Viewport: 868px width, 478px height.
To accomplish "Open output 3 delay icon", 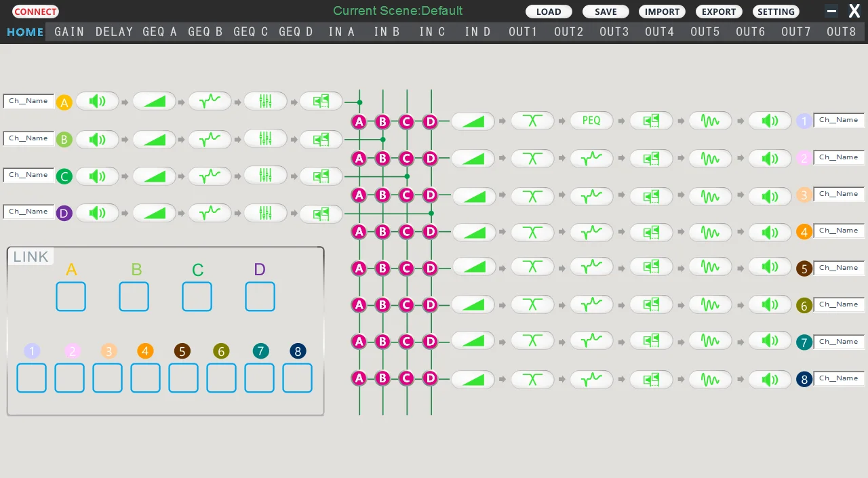I will click(651, 195).
